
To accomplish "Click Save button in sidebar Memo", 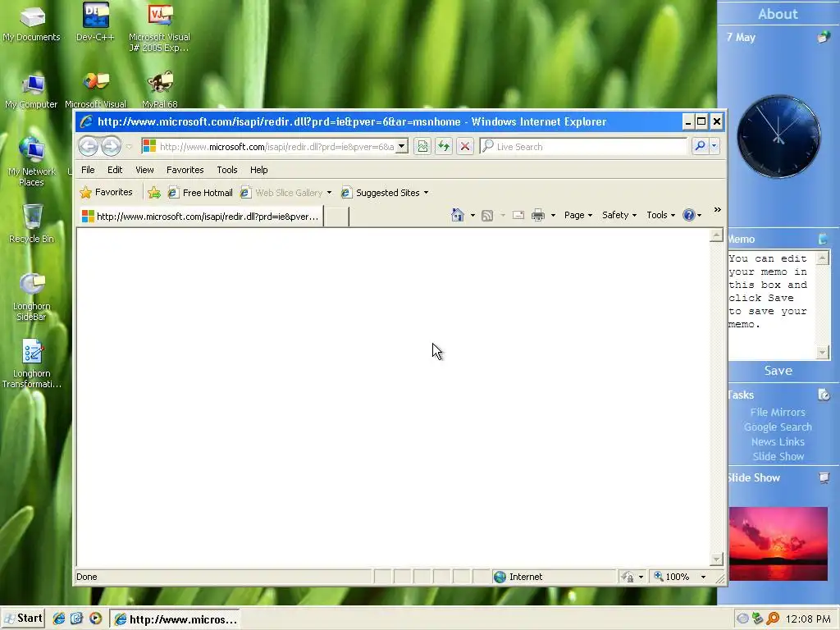I will point(778,370).
